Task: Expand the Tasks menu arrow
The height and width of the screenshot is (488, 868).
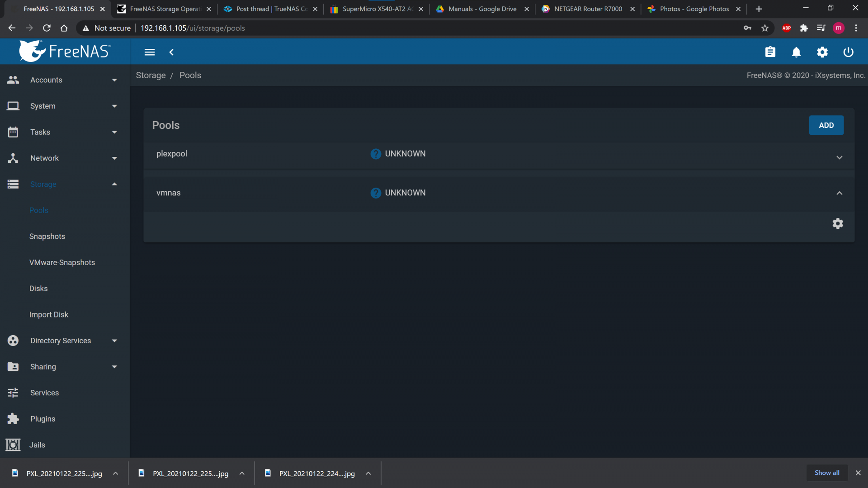Action: pyautogui.click(x=114, y=132)
